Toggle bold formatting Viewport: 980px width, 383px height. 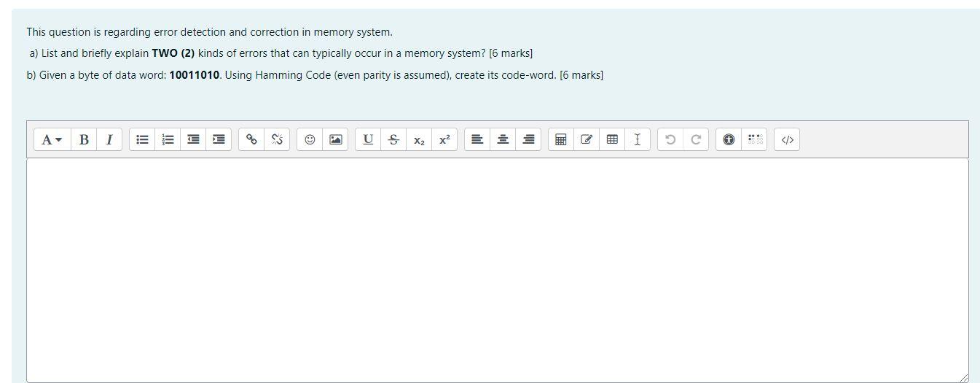[x=84, y=139]
